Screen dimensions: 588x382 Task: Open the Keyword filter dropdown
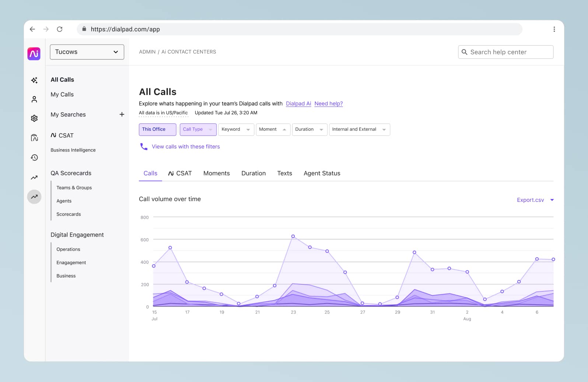236,129
